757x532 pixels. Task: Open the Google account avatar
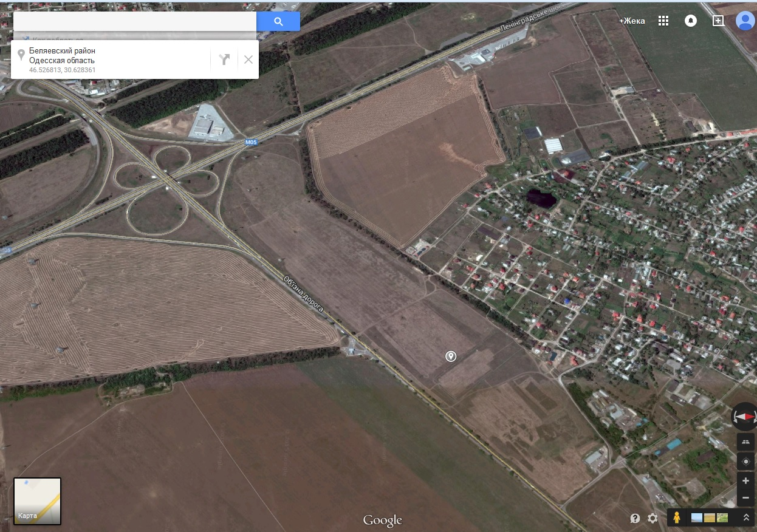[x=745, y=21]
